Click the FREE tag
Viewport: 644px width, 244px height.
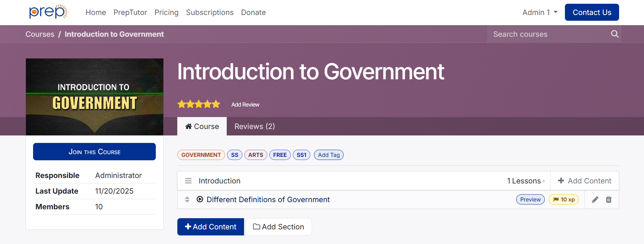click(x=280, y=155)
